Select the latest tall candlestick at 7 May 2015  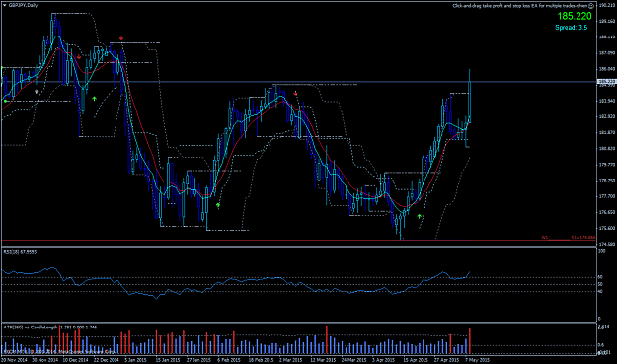coord(470,97)
